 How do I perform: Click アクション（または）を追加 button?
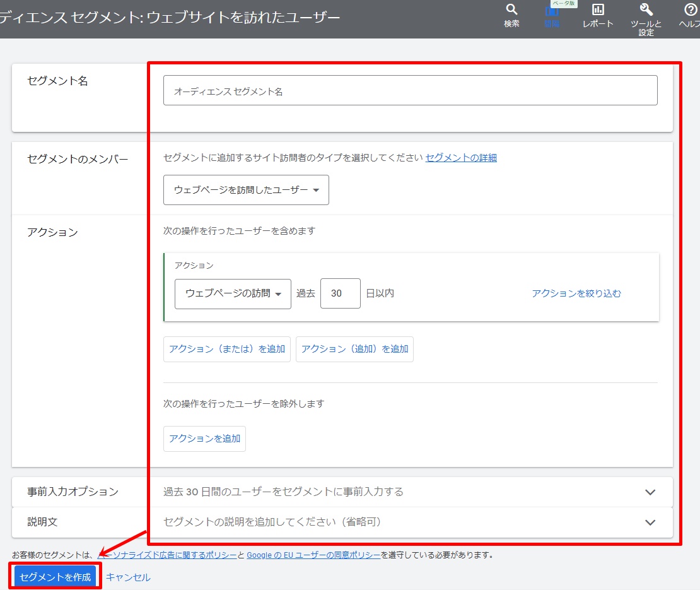227,349
